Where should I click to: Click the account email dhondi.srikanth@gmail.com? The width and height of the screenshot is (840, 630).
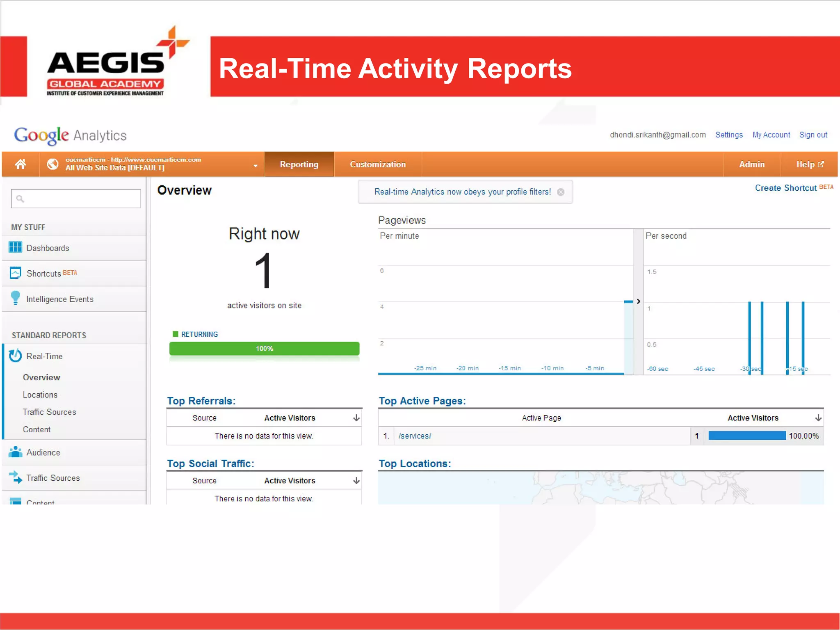point(658,135)
